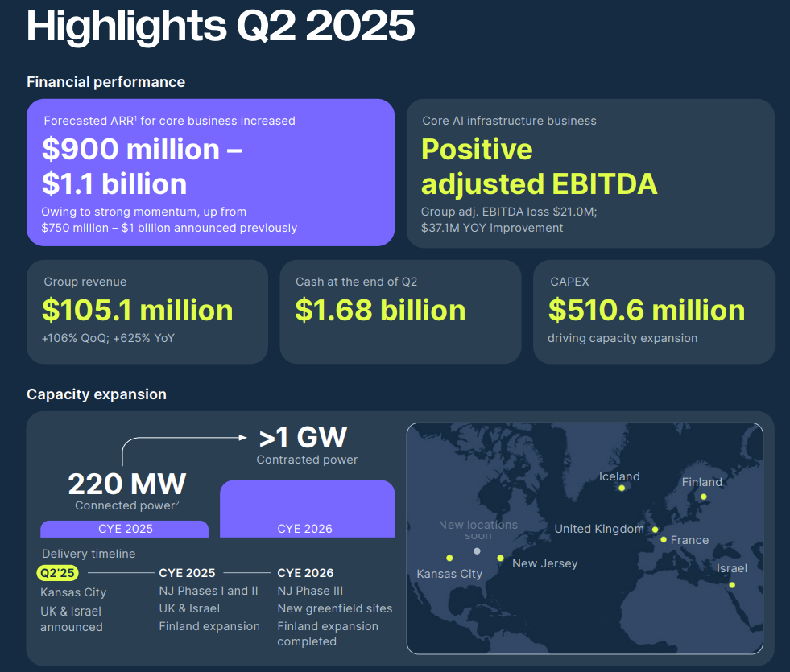The image size is (790, 672).
Task: Click the France marker on the map
Action: coord(663,539)
